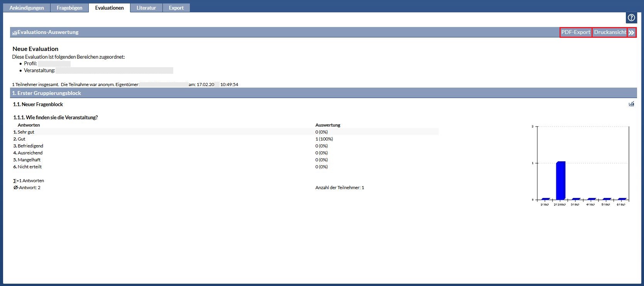Click the redacted Profil link
644x286 pixels.
(x=54, y=64)
